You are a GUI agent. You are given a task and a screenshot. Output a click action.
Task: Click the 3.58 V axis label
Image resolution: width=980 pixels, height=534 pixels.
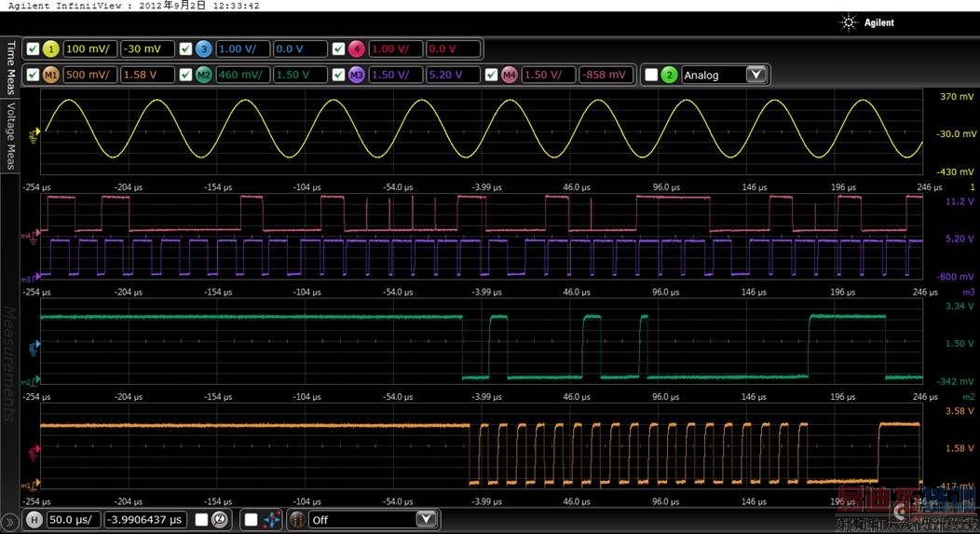[960, 411]
